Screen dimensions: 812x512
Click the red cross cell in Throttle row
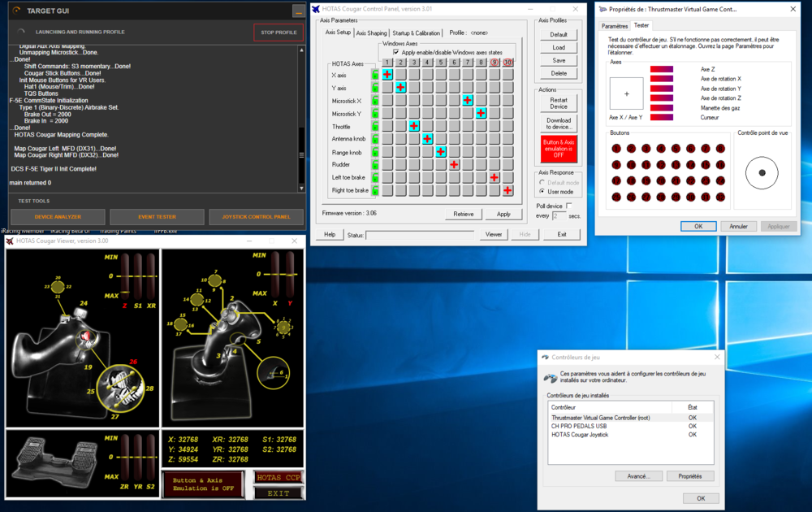click(414, 126)
